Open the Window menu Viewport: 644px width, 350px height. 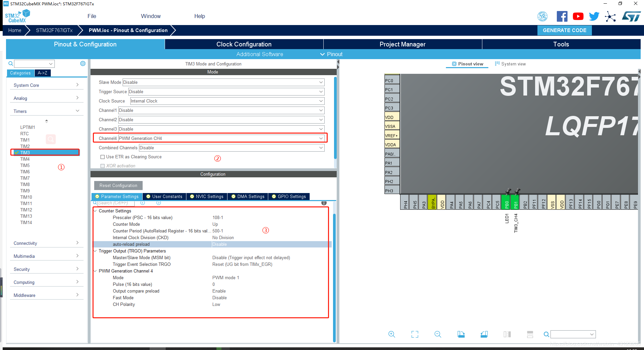click(x=151, y=16)
